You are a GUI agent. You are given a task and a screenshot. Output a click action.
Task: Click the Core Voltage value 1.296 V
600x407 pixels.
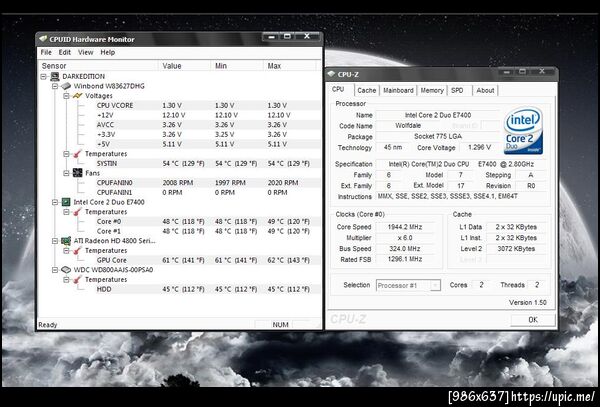point(479,147)
